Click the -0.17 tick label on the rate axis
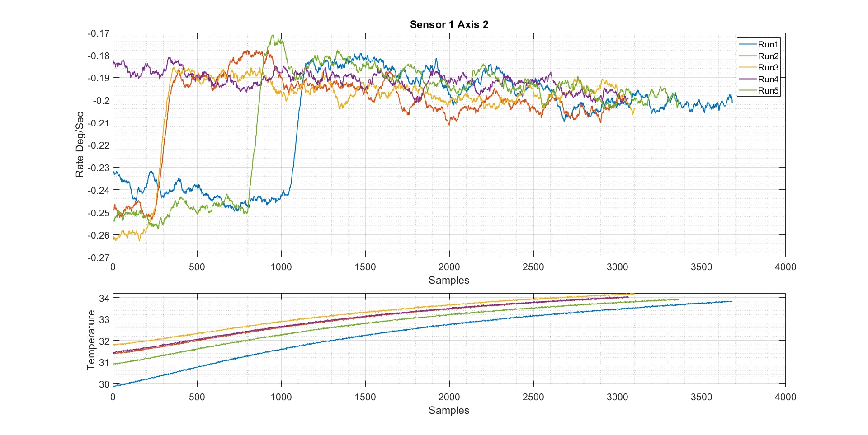The image size is (868, 435). (99, 33)
